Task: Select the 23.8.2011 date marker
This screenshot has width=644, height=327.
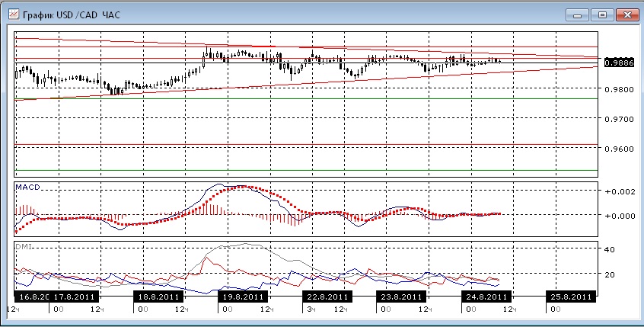Action: 401,297
